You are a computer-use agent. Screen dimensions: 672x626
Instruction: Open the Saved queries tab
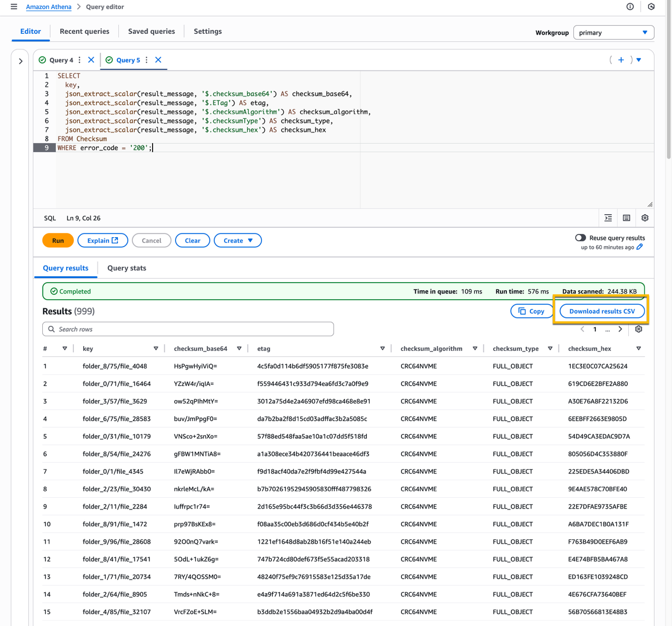pos(151,31)
